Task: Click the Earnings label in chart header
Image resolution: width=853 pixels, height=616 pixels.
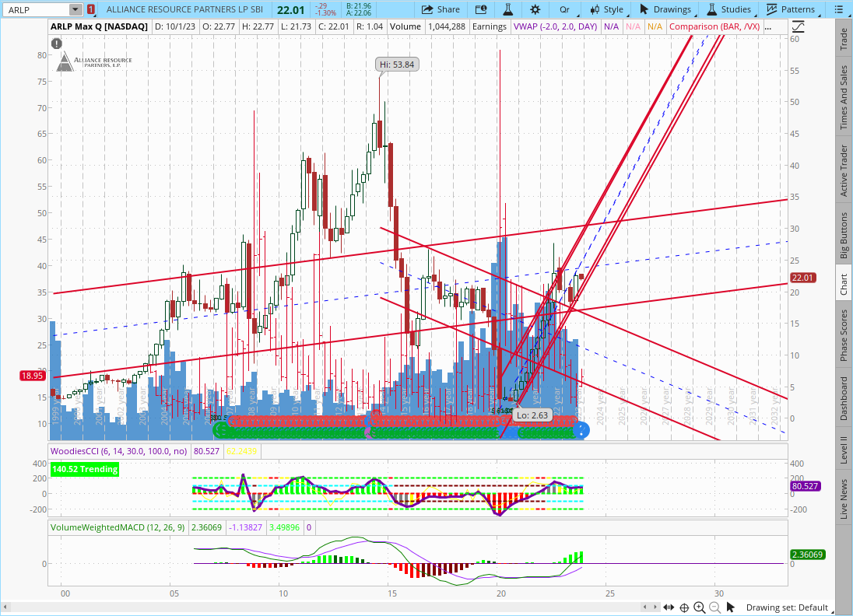Action: [489, 26]
